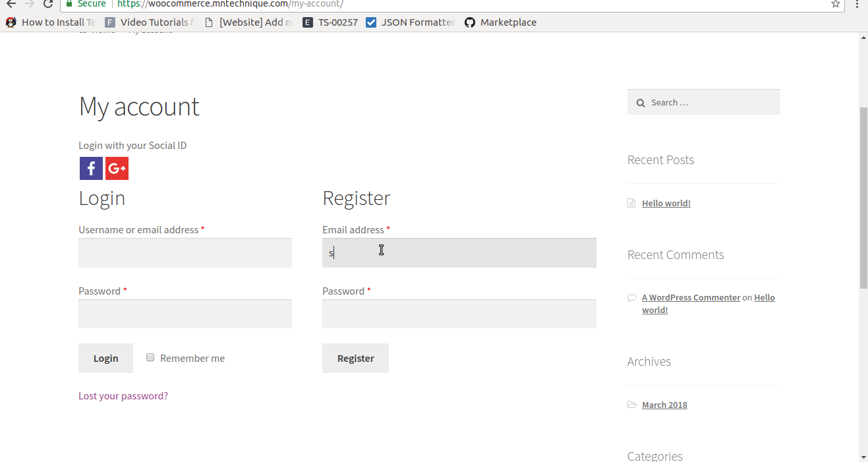The width and height of the screenshot is (868, 462).
Task: Click the browser back arrow
Action: click(11, 4)
